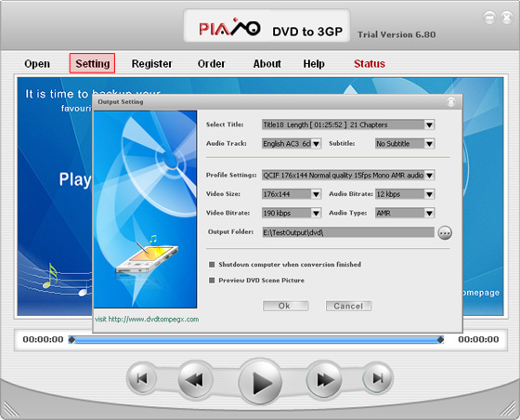Click the fast-forward playback button

click(x=324, y=379)
